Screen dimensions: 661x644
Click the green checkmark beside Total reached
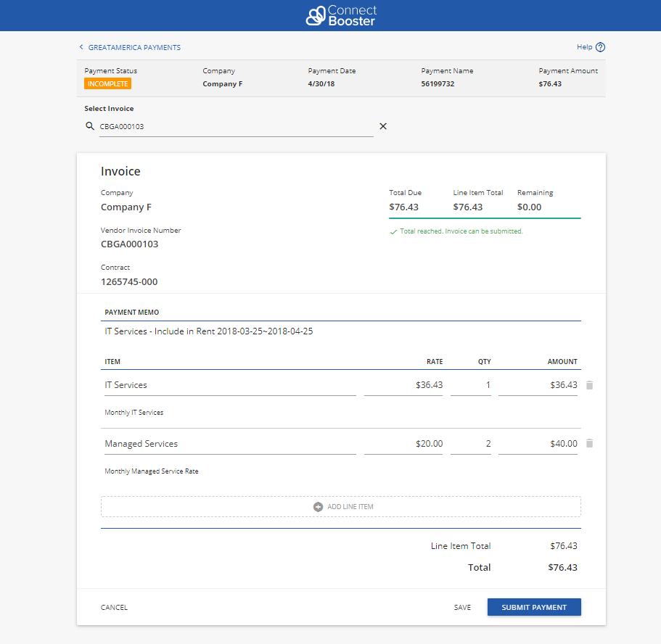tap(393, 232)
